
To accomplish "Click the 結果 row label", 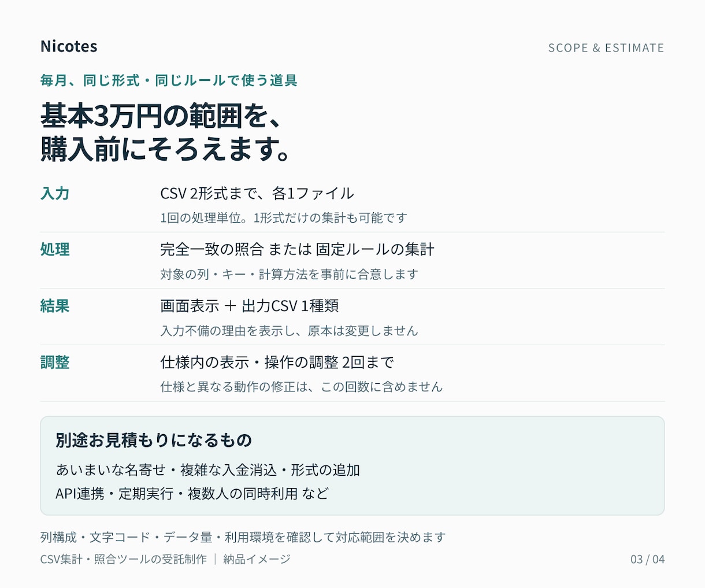I will pyautogui.click(x=55, y=306).
